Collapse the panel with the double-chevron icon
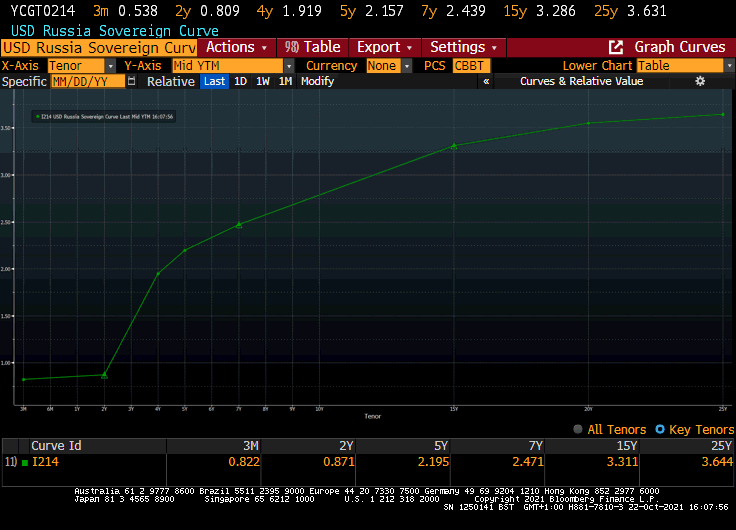 486,81
